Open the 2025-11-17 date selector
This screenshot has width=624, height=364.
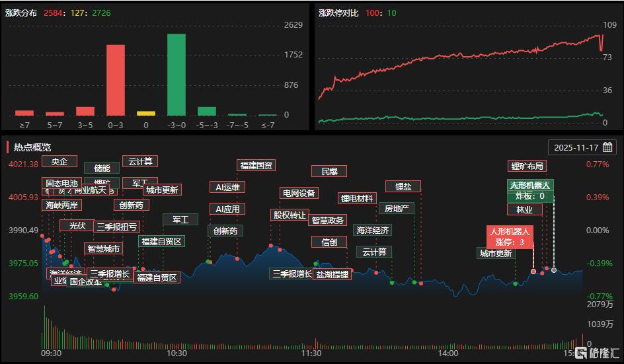click(x=575, y=147)
